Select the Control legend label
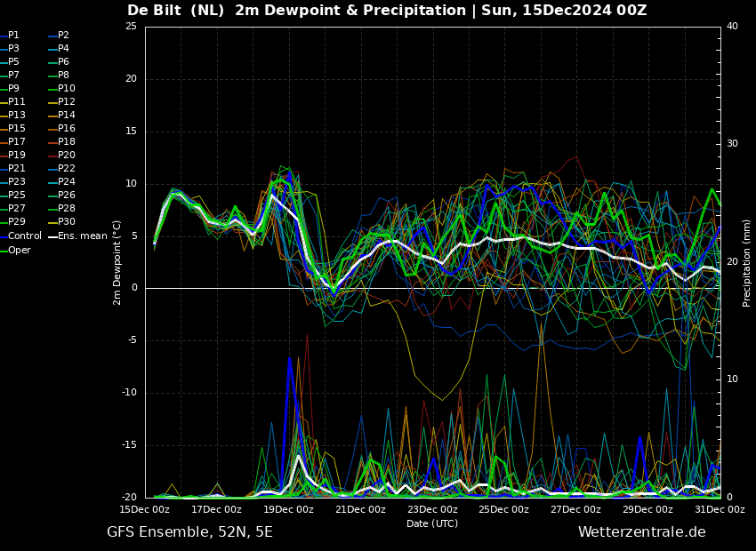This screenshot has width=756, height=551. [x=25, y=236]
